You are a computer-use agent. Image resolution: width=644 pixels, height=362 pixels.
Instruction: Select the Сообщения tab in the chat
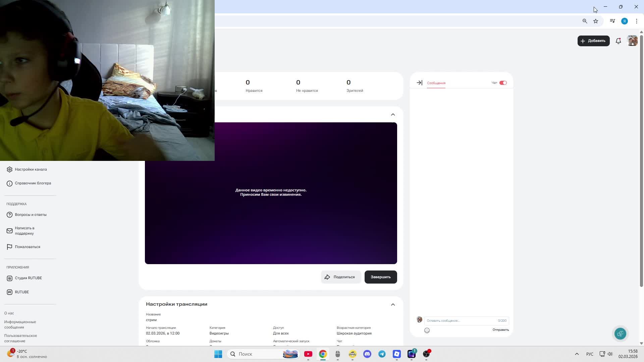click(436, 83)
